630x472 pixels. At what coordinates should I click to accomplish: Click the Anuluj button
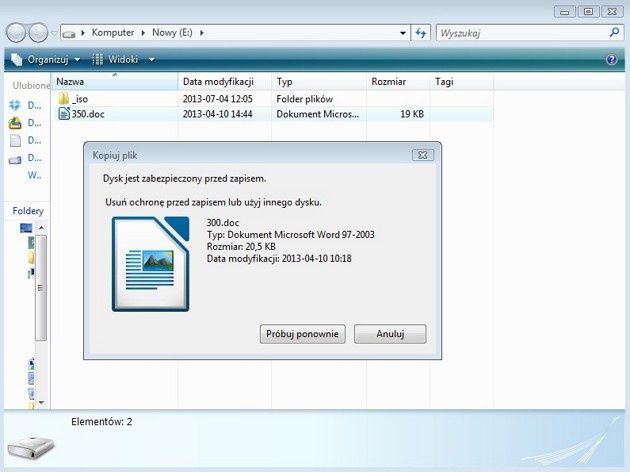point(390,334)
